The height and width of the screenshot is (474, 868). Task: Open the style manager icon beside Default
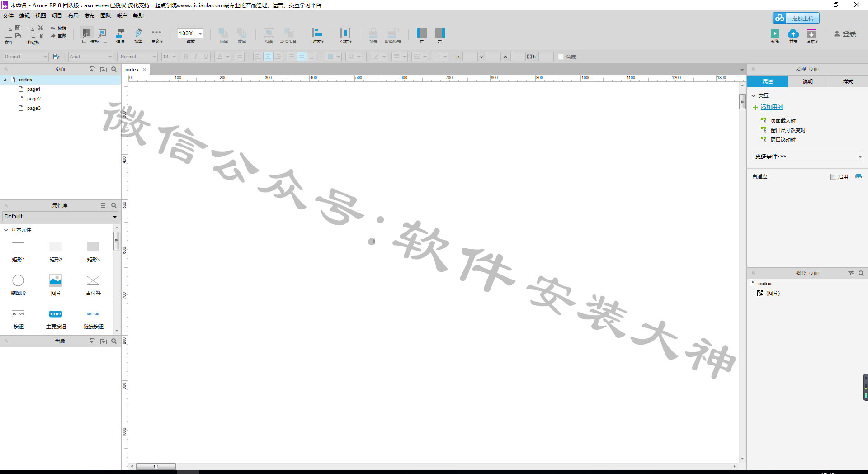(56, 57)
